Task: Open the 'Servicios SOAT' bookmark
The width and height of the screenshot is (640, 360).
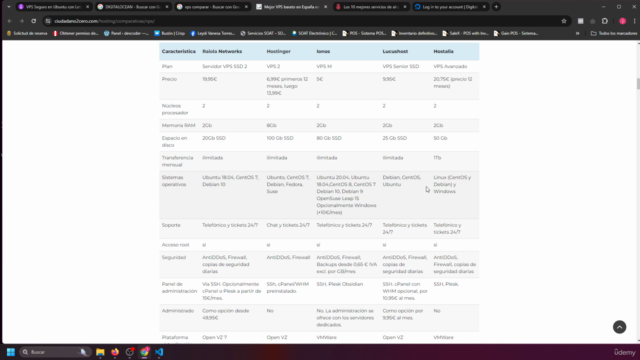Action: [263, 33]
